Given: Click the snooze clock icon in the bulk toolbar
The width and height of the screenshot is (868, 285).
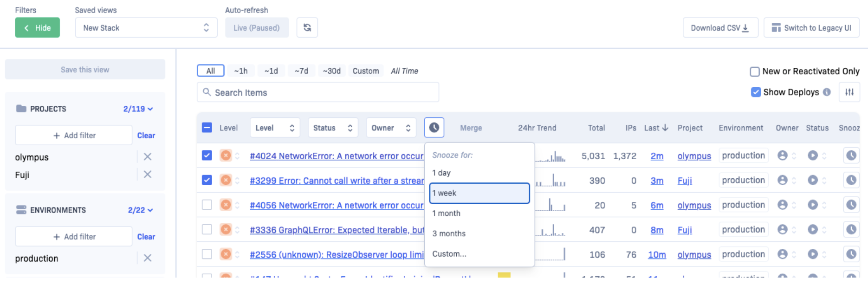Looking at the screenshot, I should pos(434,128).
